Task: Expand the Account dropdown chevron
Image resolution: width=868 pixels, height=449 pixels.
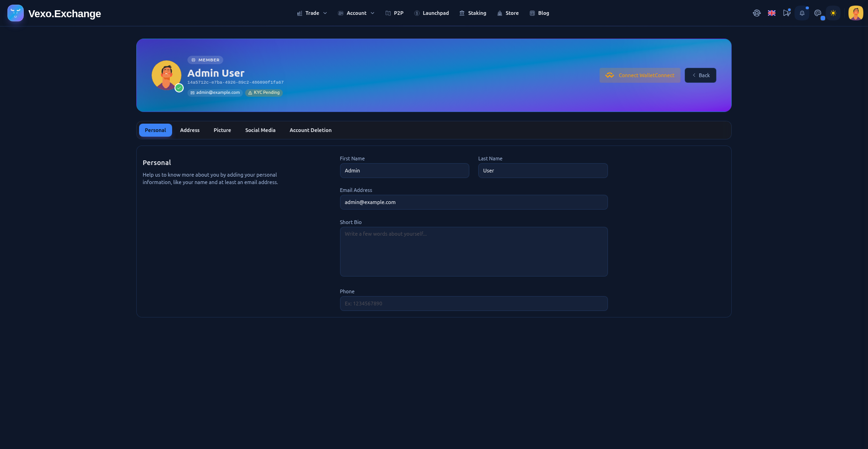Action: (x=373, y=13)
